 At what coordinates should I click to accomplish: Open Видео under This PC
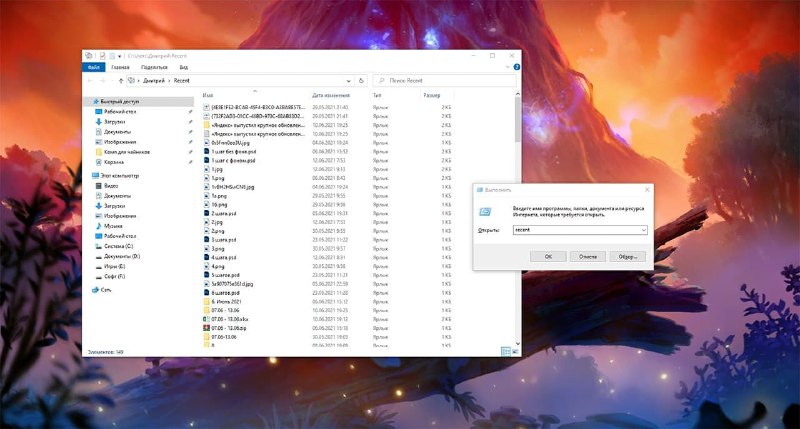click(x=111, y=186)
